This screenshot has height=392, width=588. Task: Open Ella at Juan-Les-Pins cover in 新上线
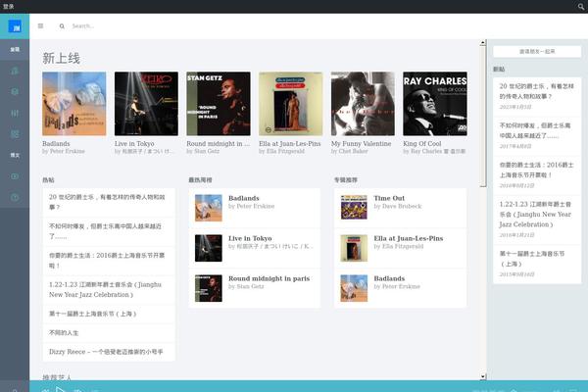291,104
